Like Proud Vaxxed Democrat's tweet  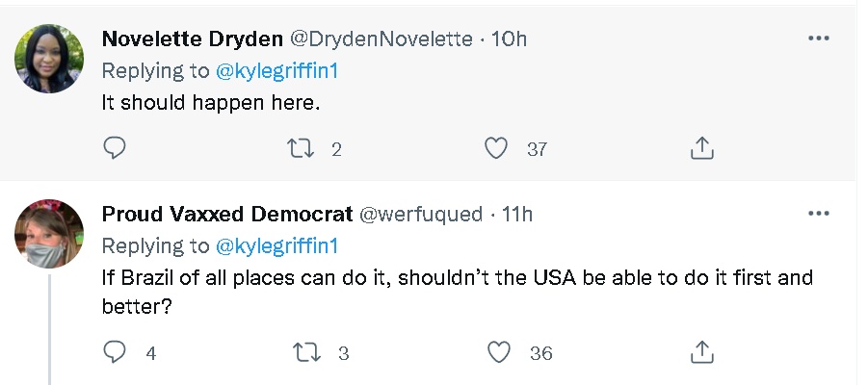click(x=498, y=352)
